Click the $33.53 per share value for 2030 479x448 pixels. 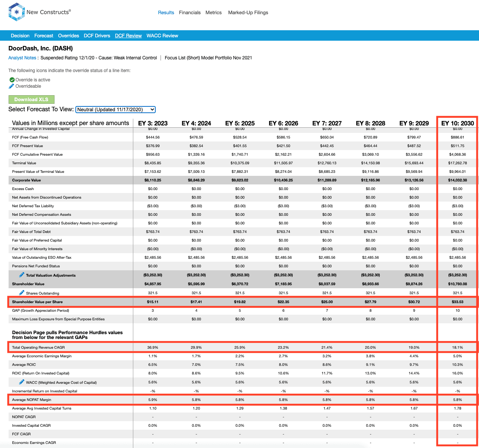click(x=458, y=302)
